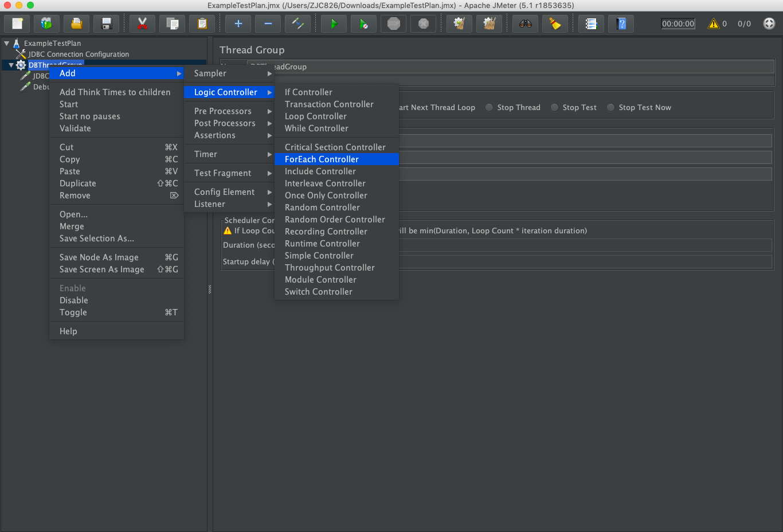Select While Controller in the submenu

pyautogui.click(x=336, y=128)
